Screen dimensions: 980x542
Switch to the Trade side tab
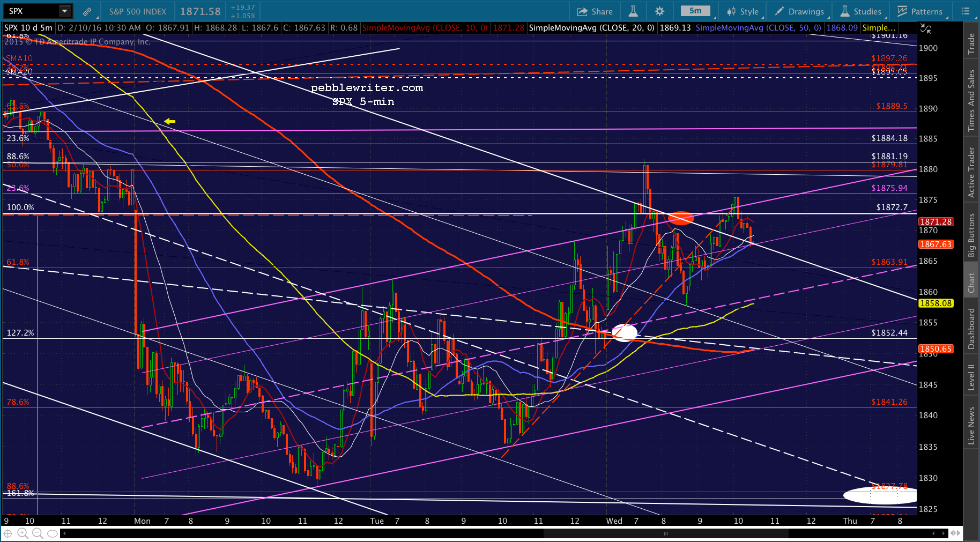(x=971, y=43)
